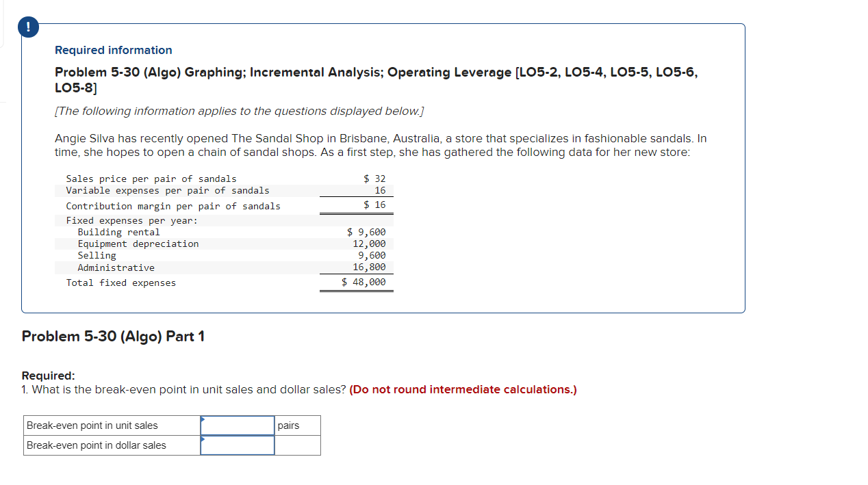Click the blue flag marker on the unit sales input

(x=203, y=419)
